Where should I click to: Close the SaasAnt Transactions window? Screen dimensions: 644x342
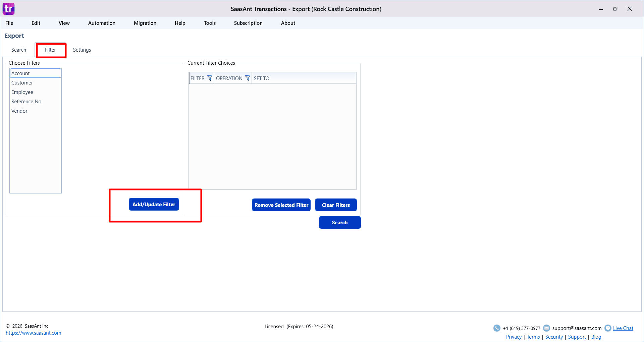pyautogui.click(x=630, y=9)
